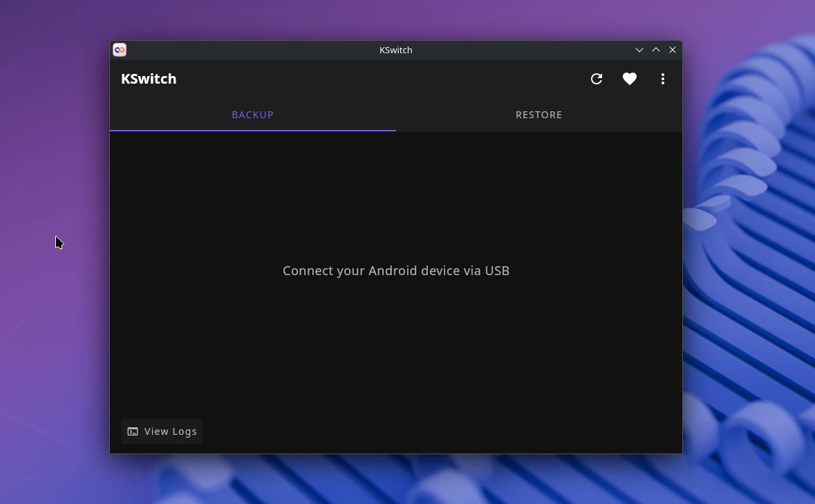The height and width of the screenshot is (504, 815).
Task: Switch to the BACKUP tab
Action: (x=252, y=115)
